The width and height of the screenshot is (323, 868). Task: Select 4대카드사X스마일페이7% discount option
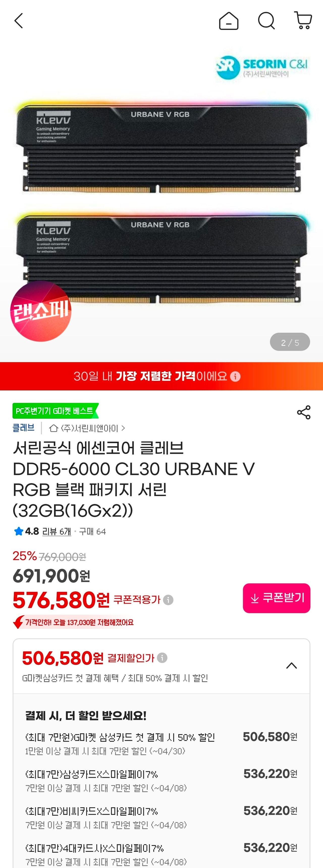coord(161,855)
